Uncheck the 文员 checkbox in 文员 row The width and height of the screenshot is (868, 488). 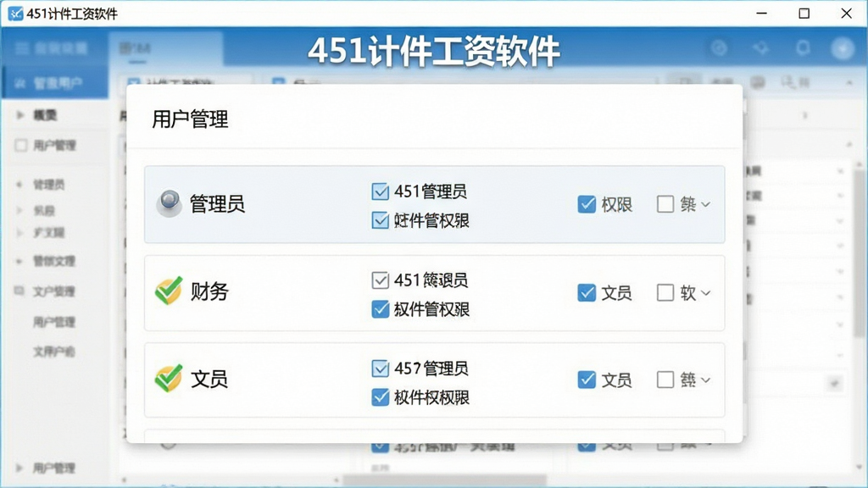pyautogui.click(x=587, y=380)
